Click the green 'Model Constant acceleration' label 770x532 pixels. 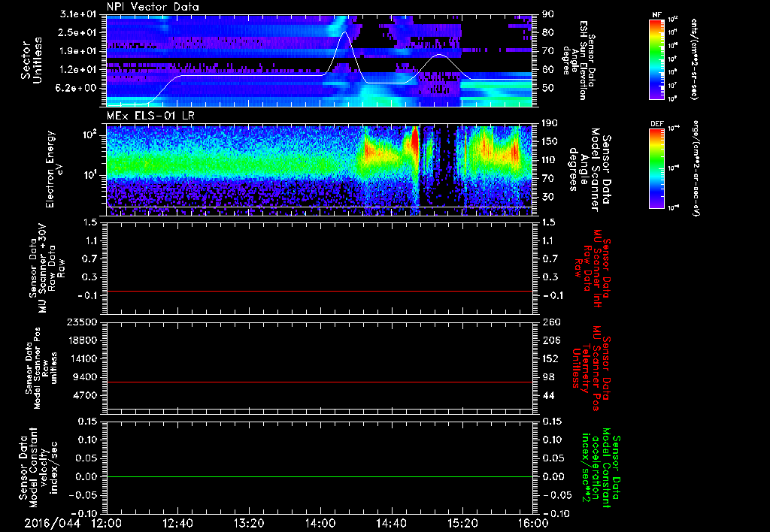[600, 469]
